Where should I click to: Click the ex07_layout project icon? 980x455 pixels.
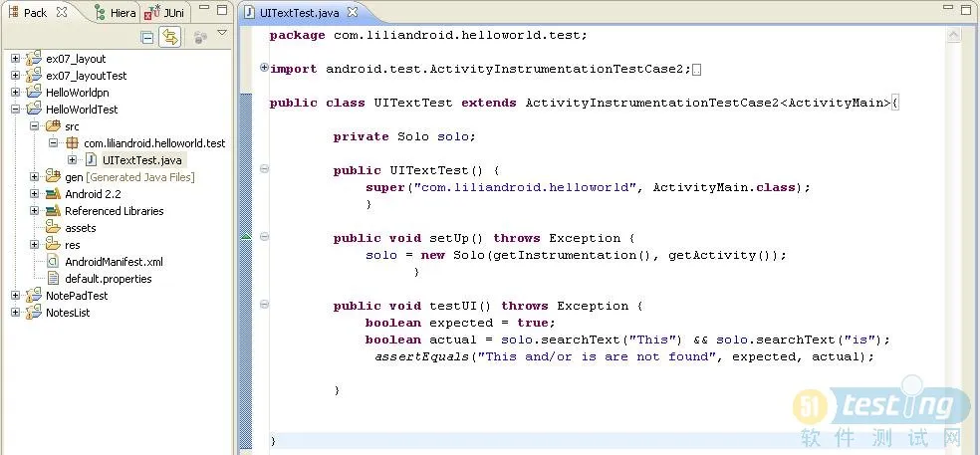[x=34, y=58]
